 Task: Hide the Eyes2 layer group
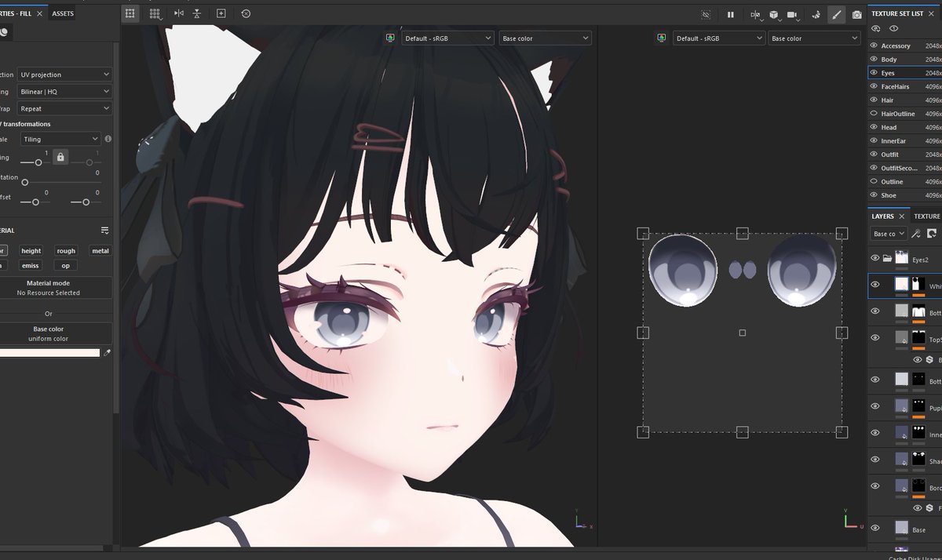pyautogui.click(x=874, y=256)
